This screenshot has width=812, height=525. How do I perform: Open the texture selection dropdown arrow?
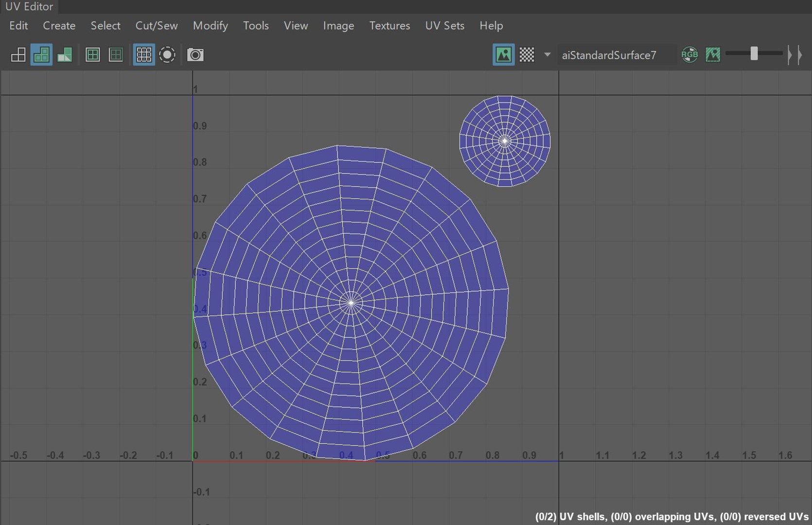pyautogui.click(x=547, y=55)
